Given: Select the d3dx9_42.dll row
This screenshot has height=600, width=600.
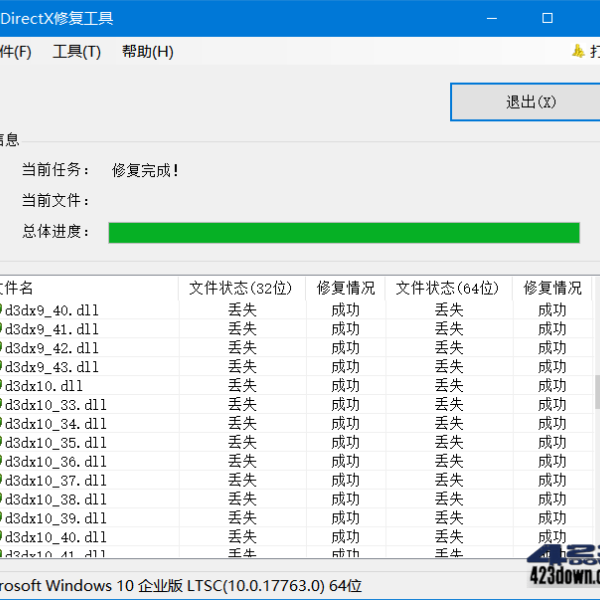Looking at the screenshot, I should [296, 348].
